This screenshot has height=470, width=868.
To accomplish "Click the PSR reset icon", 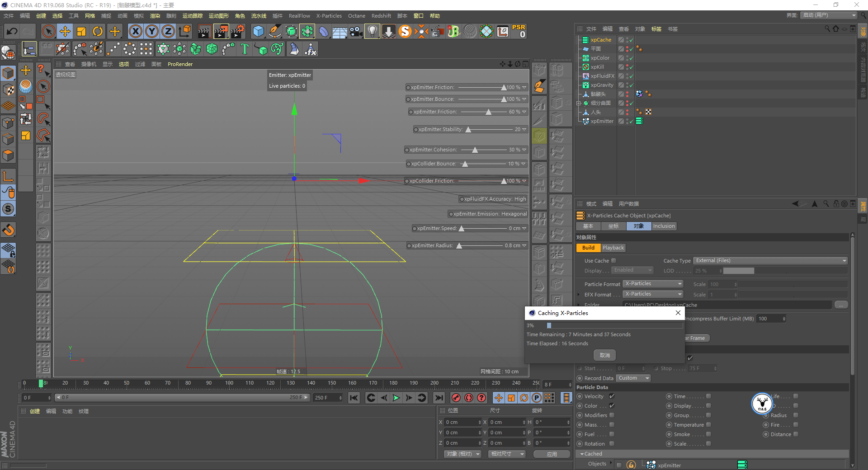I will pos(519,31).
